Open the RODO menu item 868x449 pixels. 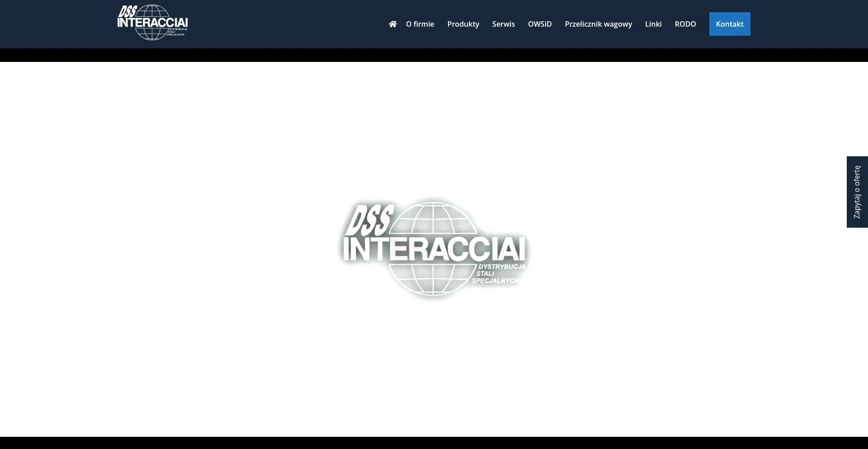point(685,24)
